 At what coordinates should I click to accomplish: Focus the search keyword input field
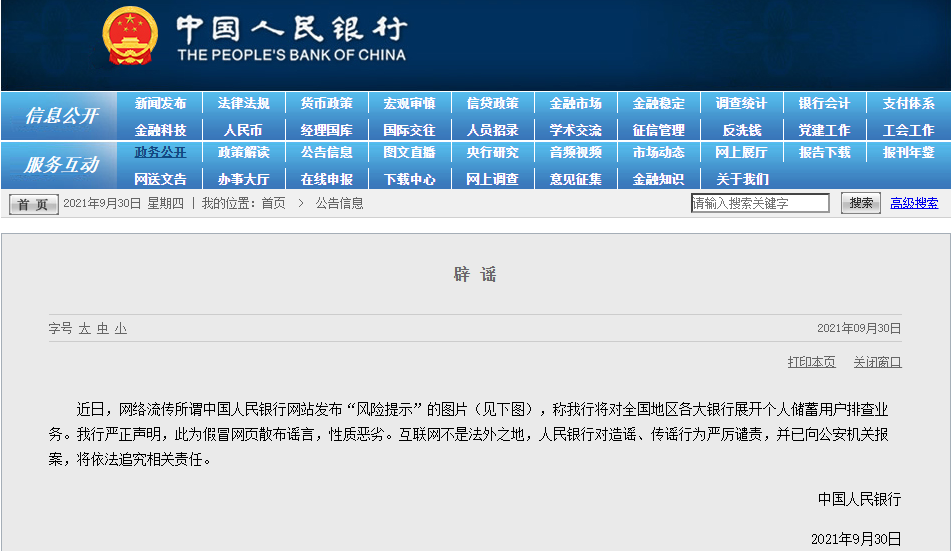tap(760, 203)
